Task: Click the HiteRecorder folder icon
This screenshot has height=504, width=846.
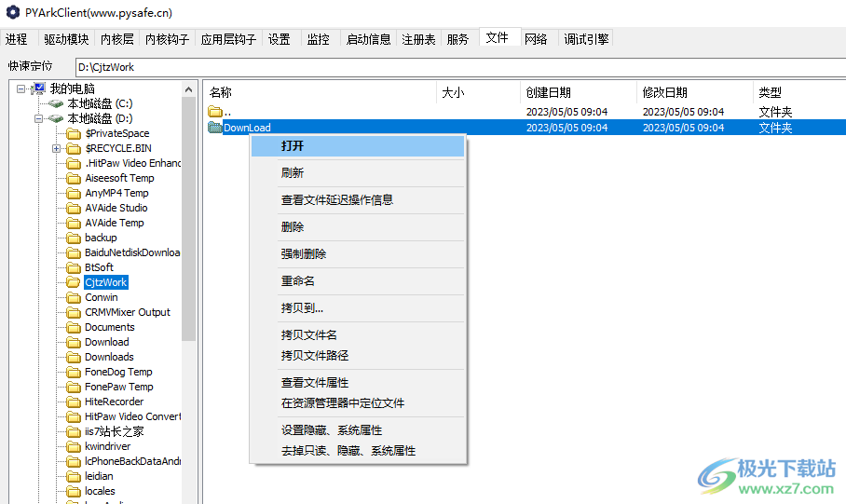Action: point(74,402)
